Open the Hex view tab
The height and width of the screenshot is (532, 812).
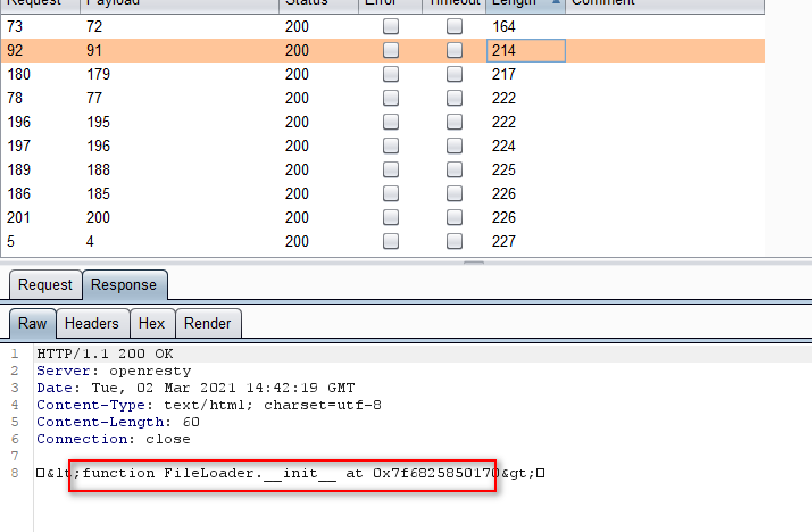tap(151, 323)
